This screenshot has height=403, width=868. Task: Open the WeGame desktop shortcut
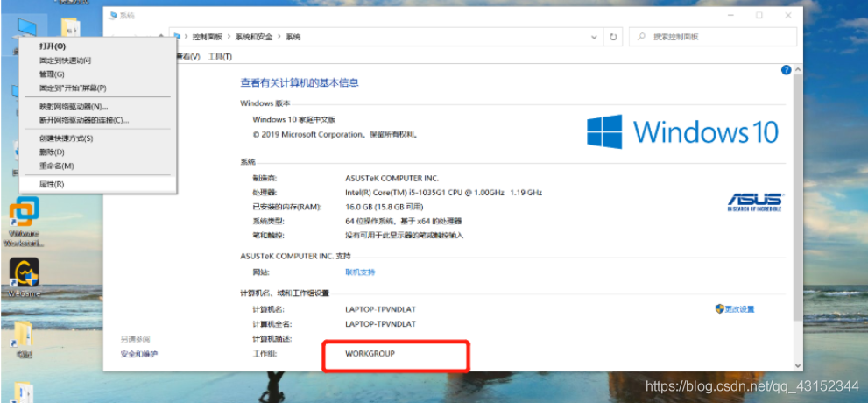pos(25,278)
